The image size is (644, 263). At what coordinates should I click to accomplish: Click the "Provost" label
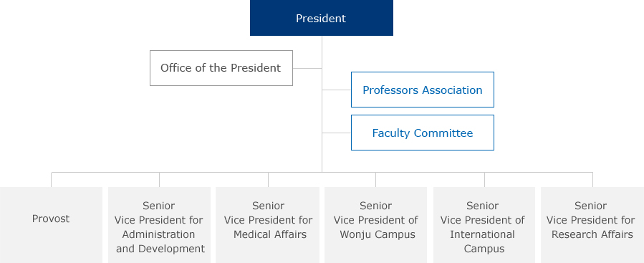51,219
